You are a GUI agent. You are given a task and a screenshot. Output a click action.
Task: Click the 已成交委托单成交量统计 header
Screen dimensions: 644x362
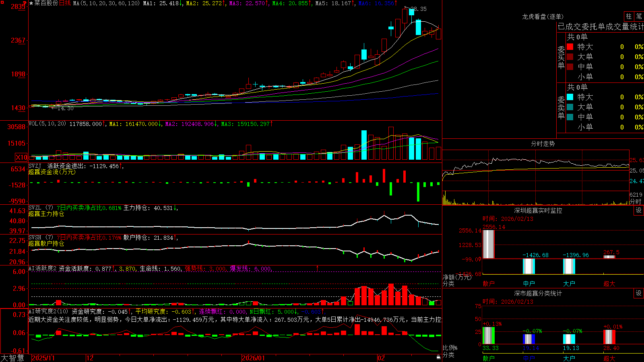click(x=601, y=27)
